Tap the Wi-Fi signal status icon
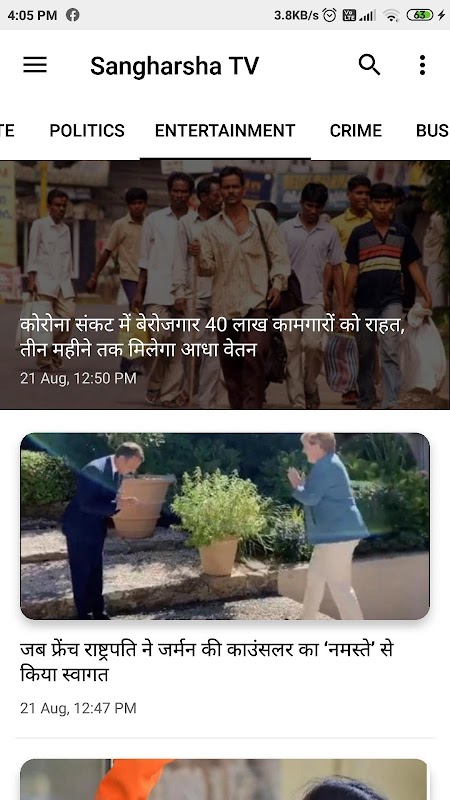This screenshot has width=450, height=800. coord(391,15)
